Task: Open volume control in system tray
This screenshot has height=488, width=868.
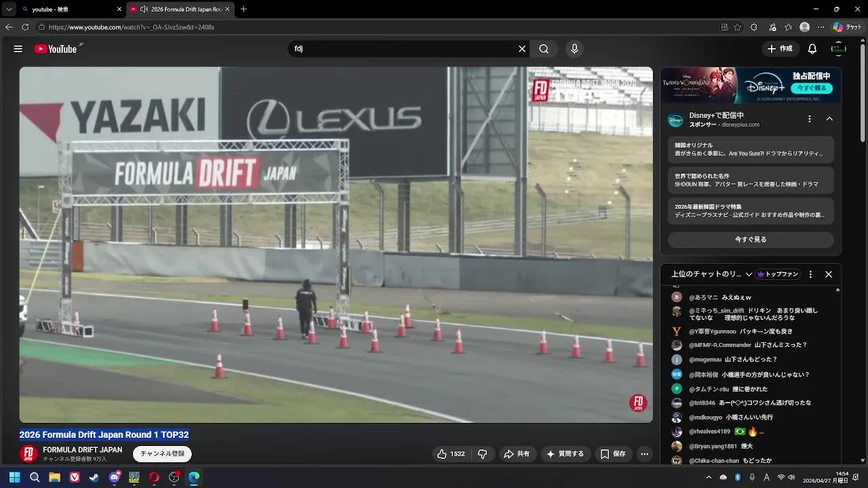Action: click(x=791, y=477)
